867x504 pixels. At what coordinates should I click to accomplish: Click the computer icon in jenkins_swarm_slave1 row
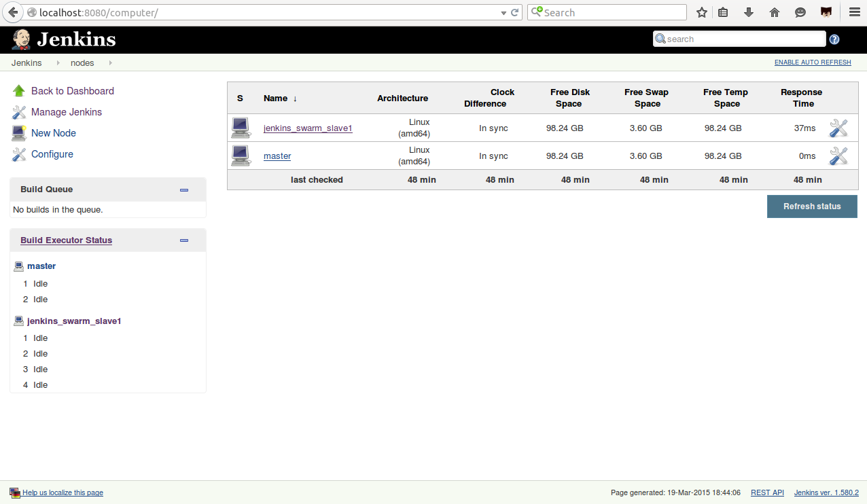(241, 128)
